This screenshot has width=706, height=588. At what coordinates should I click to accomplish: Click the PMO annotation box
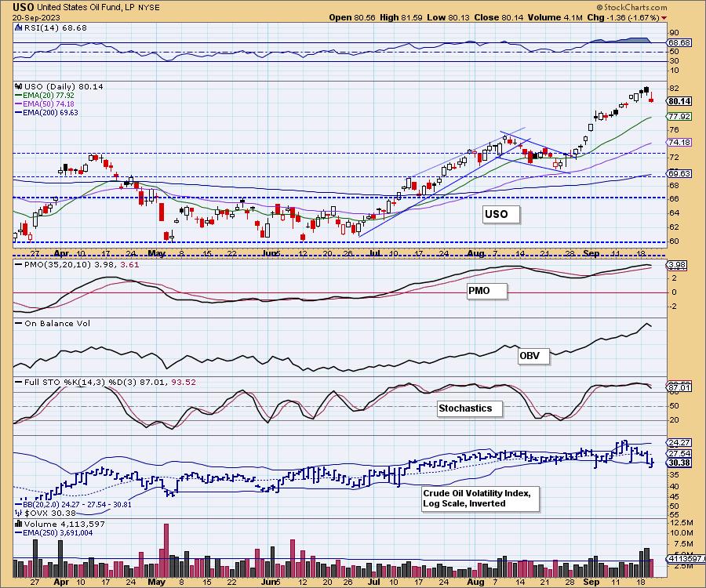pyautogui.click(x=486, y=291)
